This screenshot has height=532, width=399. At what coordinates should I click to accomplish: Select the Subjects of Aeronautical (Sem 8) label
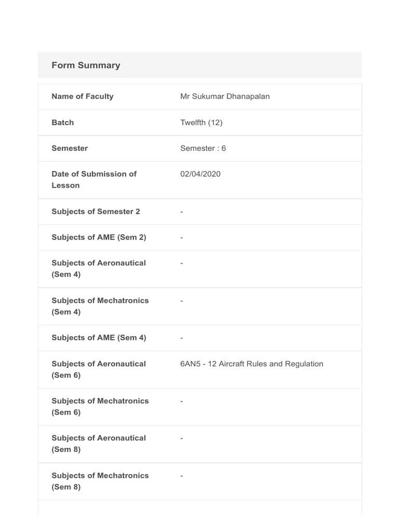click(x=99, y=444)
